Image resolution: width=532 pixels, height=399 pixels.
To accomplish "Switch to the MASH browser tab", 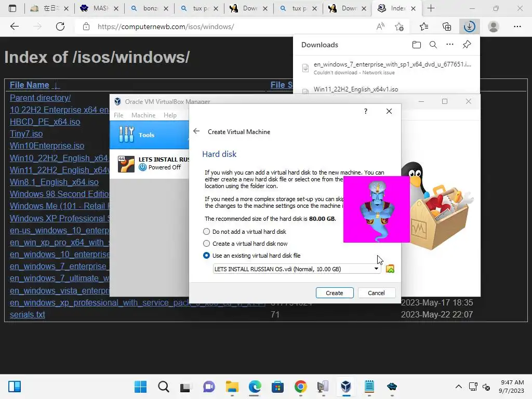I will [x=99, y=8].
